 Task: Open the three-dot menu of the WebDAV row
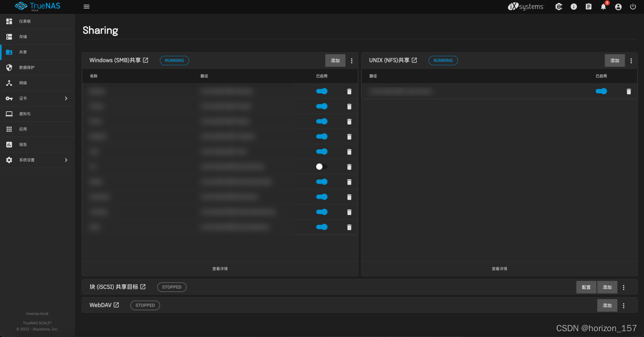(624, 306)
